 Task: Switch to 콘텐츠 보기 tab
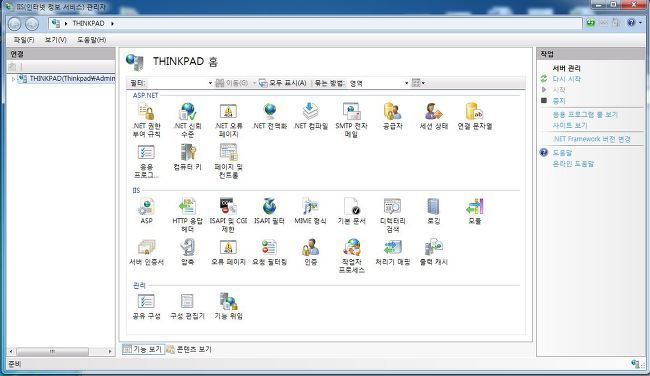pyautogui.click(x=189, y=349)
